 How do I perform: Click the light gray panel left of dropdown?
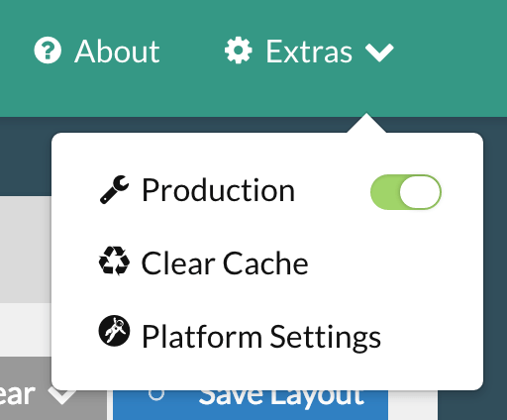coord(26,250)
